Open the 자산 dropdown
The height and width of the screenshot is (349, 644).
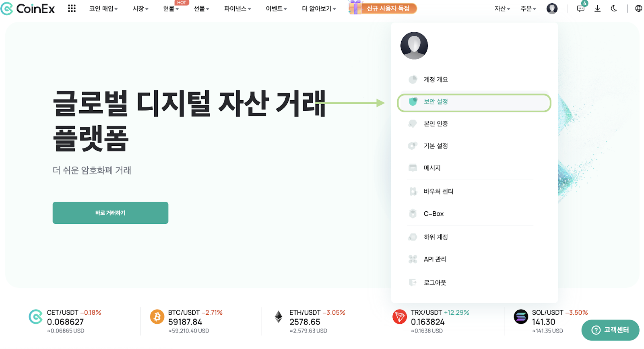[502, 8]
